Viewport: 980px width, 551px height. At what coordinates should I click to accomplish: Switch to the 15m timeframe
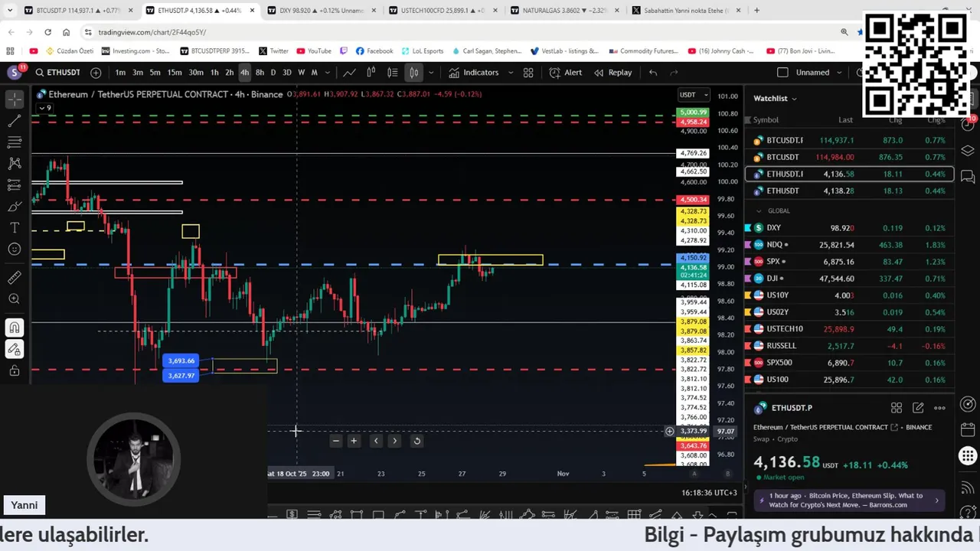tap(175, 73)
